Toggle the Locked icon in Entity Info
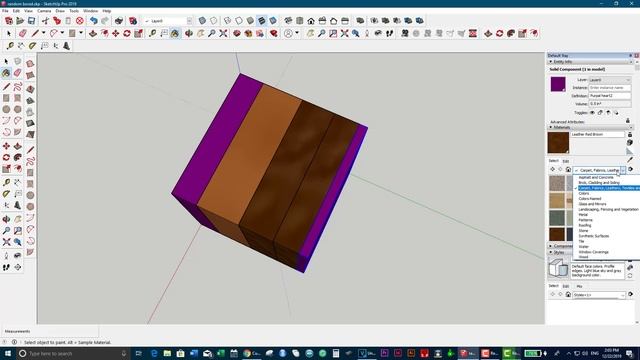The image size is (640, 360). click(x=600, y=113)
